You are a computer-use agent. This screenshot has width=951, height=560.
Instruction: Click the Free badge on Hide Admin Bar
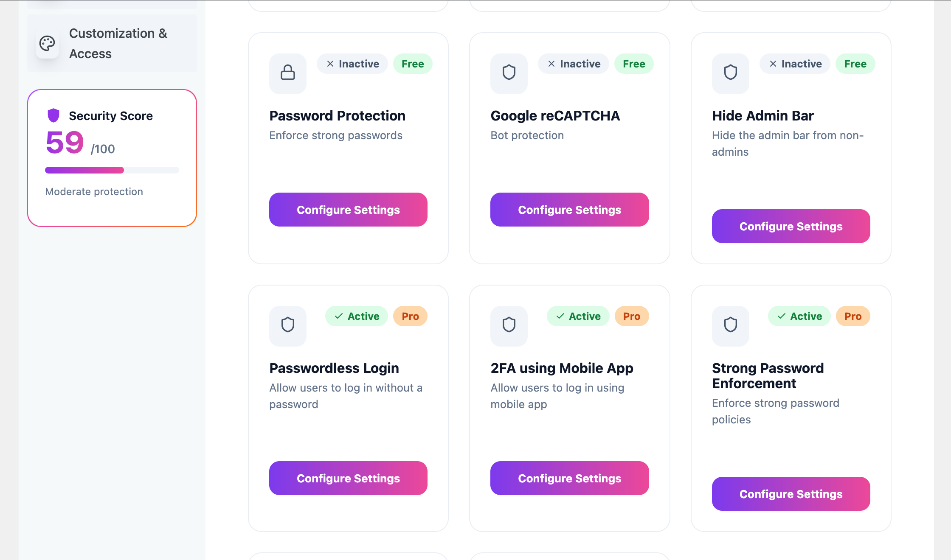(x=855, y=64)
